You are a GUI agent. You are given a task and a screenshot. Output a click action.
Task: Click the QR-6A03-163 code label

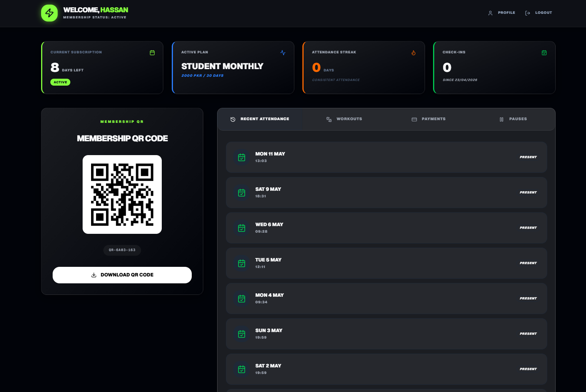(x=122, y=250)
